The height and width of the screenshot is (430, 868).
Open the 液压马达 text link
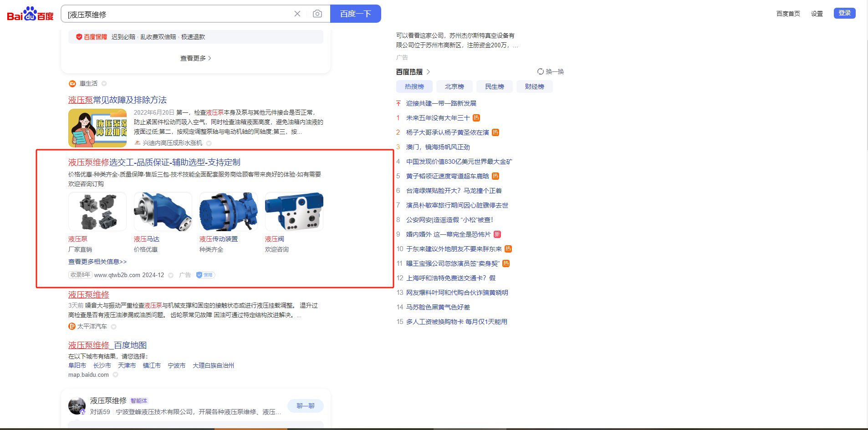click(x=147, y=239)
